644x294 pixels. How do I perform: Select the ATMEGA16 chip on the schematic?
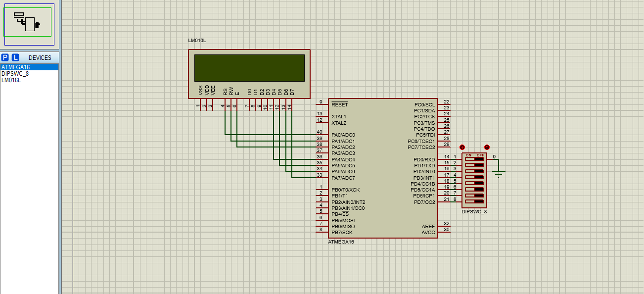(x=382, y=198)
